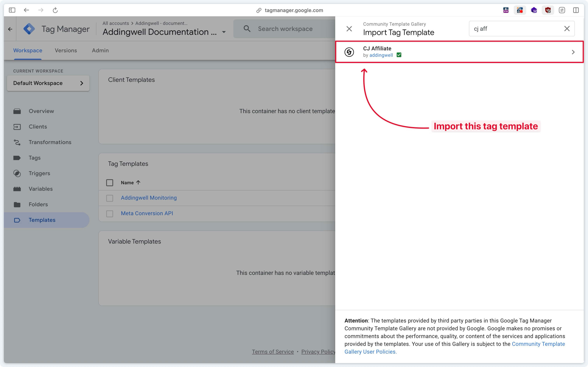Viewport: 588px width, 367px height.
Task: Click the tagmanager.google.com address bar
Action: pos(294,10)
